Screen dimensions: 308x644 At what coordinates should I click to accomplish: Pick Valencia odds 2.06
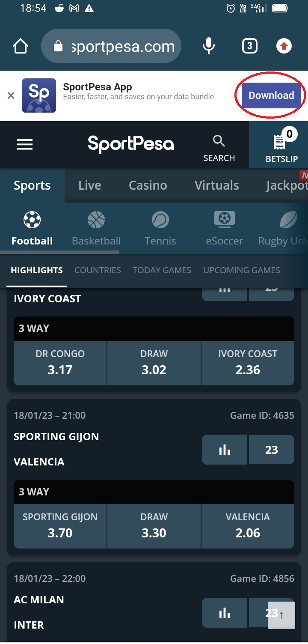coord(248,526)
